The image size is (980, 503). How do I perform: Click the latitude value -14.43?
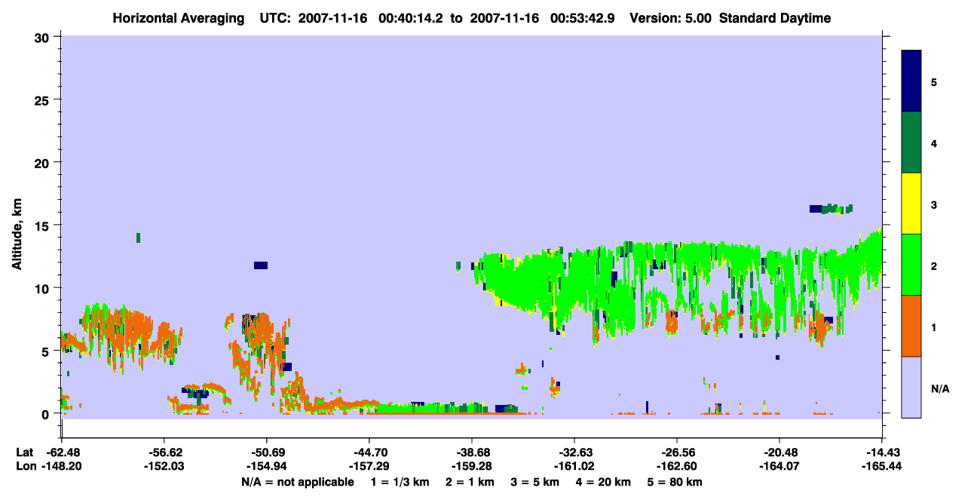881,452
